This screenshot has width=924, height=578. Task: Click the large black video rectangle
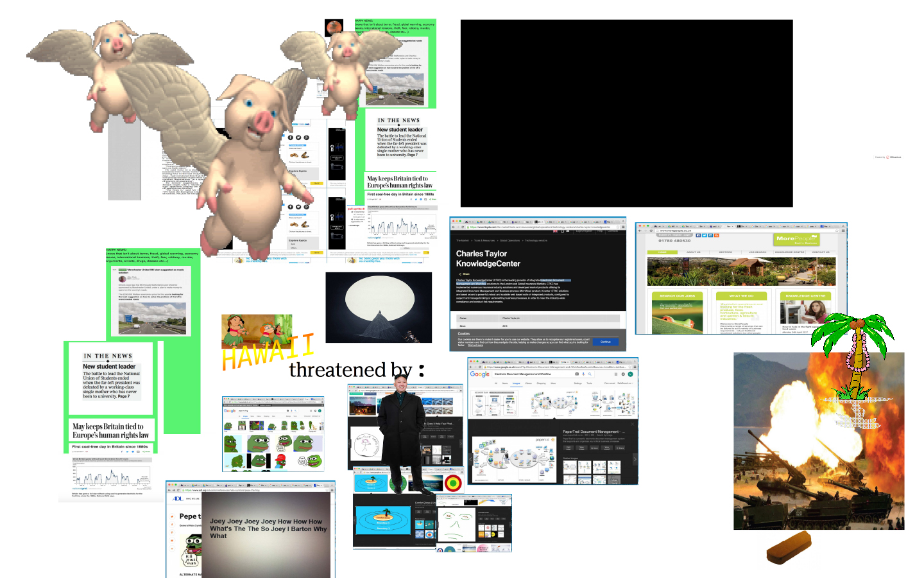[627, 113]
